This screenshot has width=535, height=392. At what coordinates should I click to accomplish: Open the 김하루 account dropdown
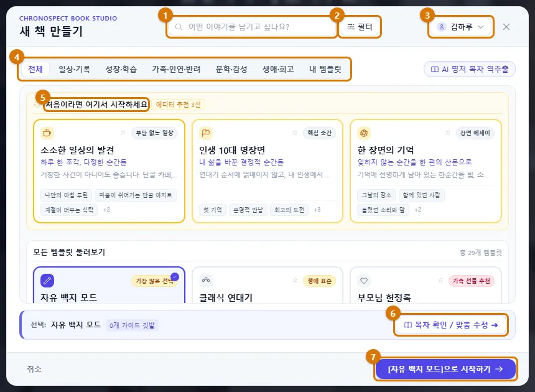tap(460, 27)
